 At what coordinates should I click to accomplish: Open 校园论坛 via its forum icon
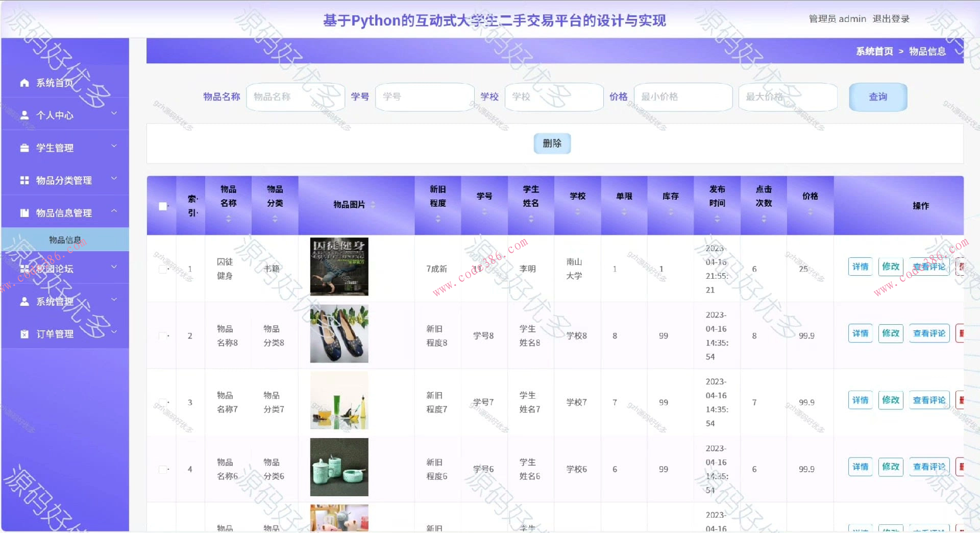(x=24, y=269)
